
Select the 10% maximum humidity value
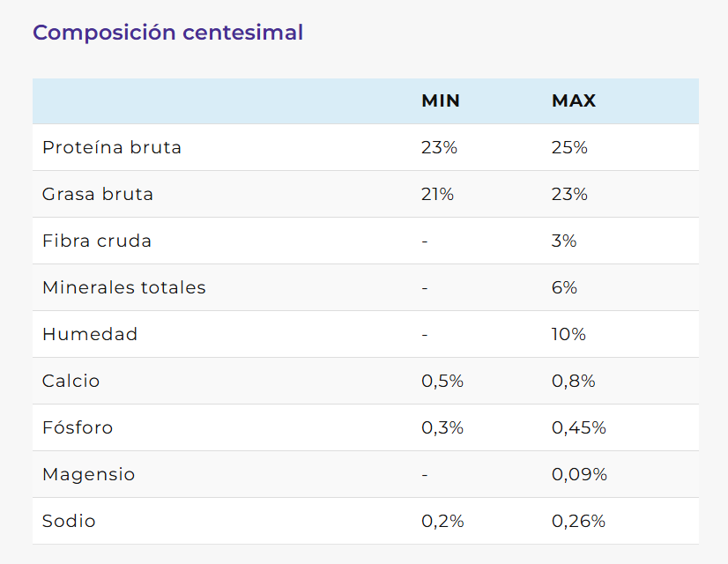point(568,334)
